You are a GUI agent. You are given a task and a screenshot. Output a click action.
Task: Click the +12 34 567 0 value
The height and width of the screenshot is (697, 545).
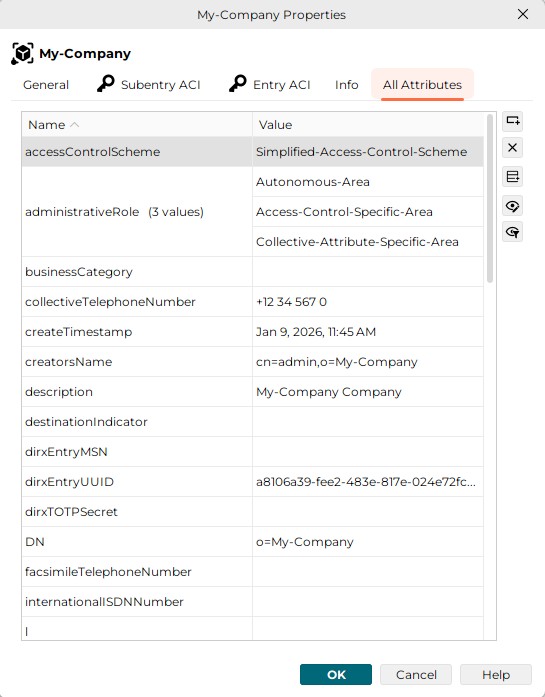pos(368,302)
